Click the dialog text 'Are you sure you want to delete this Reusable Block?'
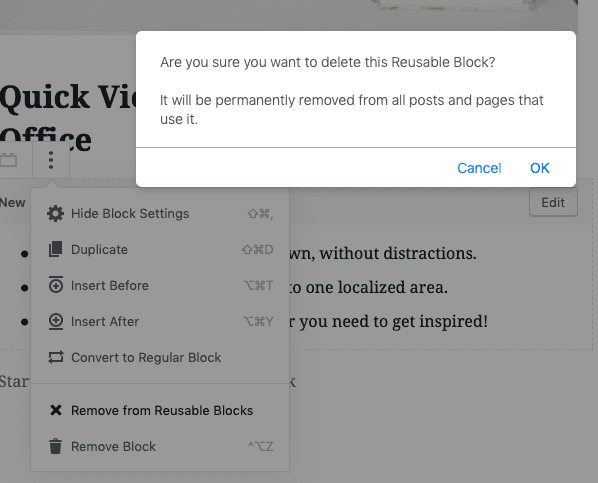This screenshot has height=483, width=598. pyautogui.click(x=328, y=62)
